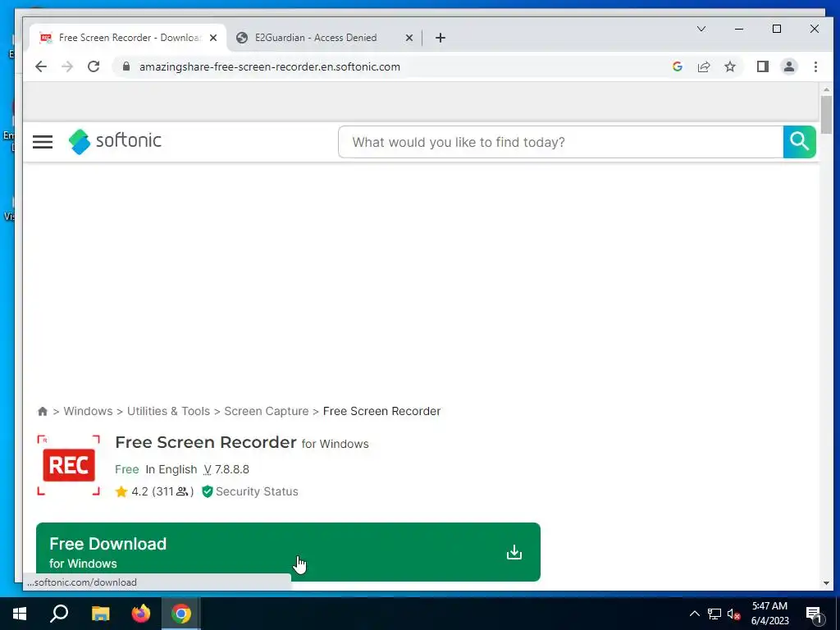Screen dimensions: 840x630
Task: Switch to the E2Guardian - Access Denied tab
Action: (316, 38)
